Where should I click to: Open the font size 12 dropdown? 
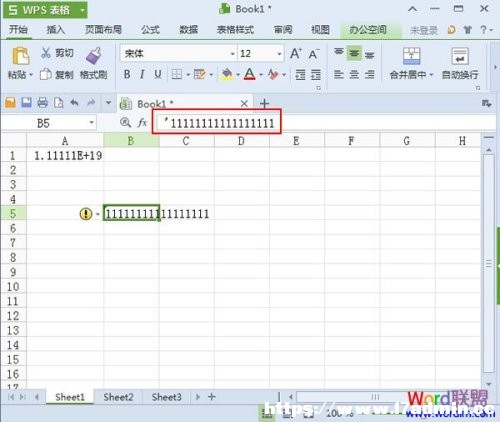point(279,54)
